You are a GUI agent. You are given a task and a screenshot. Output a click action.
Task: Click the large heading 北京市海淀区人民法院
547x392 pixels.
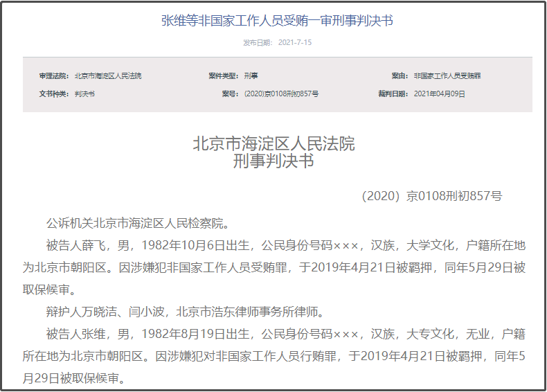(274, 144)
